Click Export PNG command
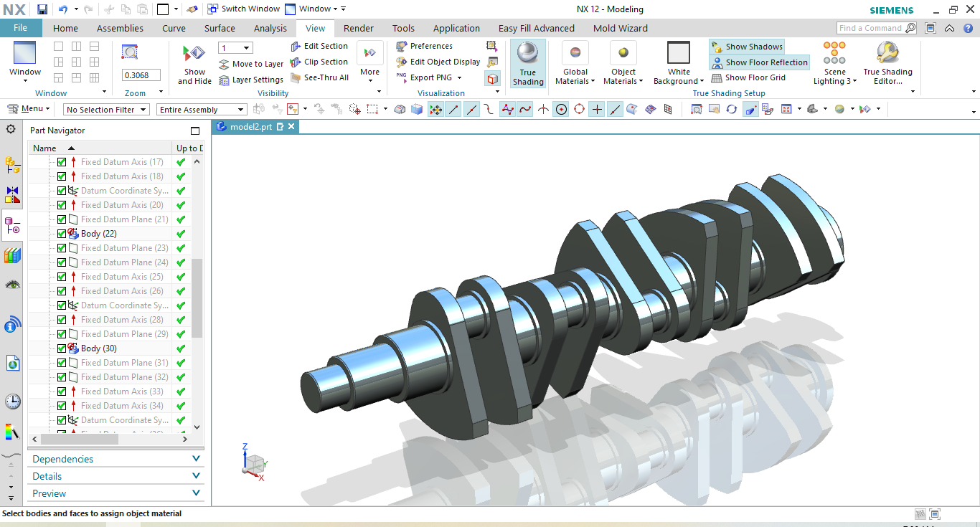Image resolution: width=980 pixels, height=527 pixels. (430, 77)
